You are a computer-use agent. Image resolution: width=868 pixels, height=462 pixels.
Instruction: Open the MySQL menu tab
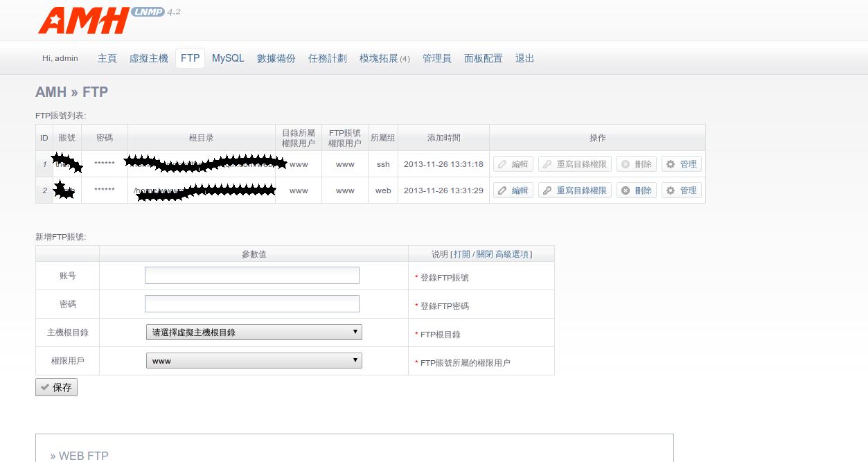pyautogui.click(x=228, y=58)
